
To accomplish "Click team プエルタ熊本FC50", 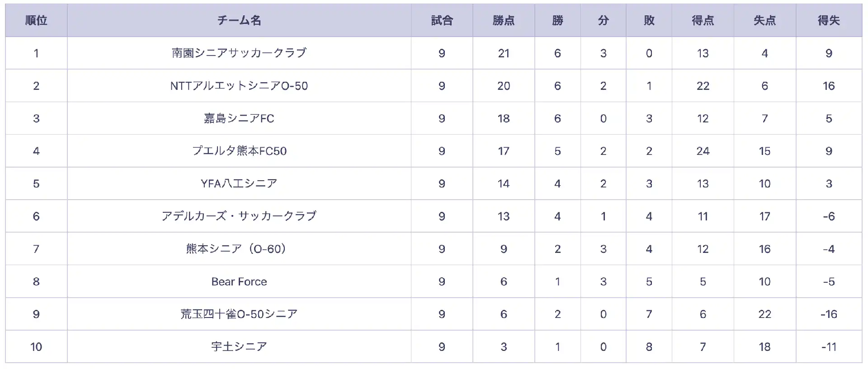I will (239, 151).
